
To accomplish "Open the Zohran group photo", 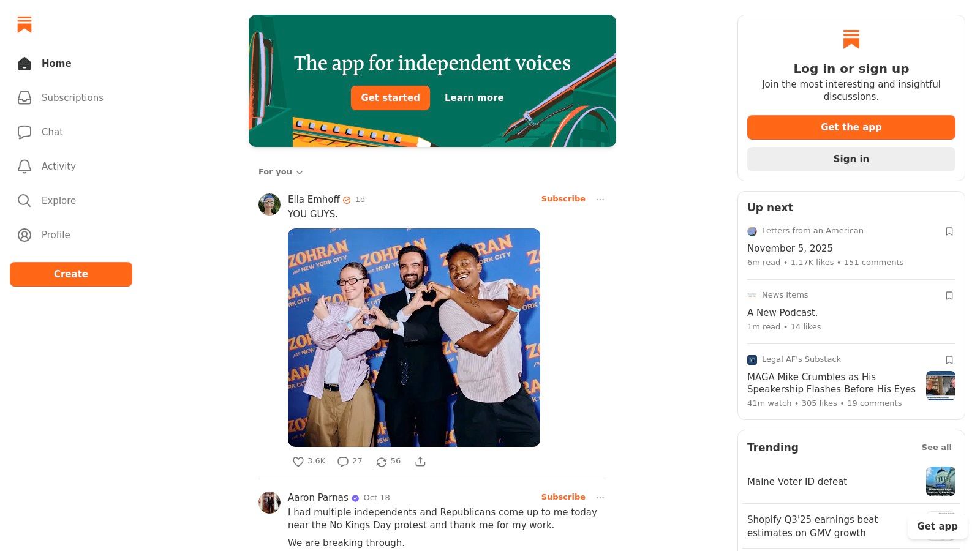I will [x=414, y=337].
